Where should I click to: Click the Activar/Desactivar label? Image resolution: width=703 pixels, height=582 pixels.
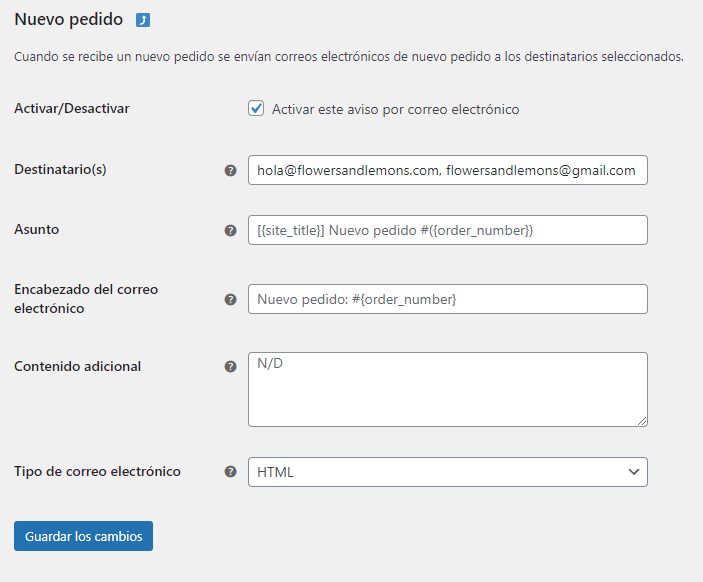(72, 109)
